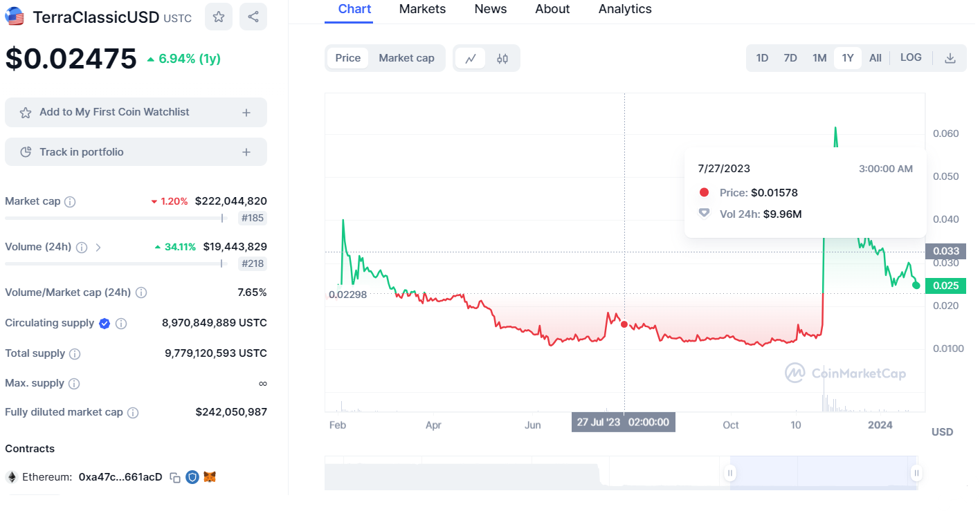Set chart range to 1M
The height and width of the screenshot is (511, 980).
pos(819,58)
